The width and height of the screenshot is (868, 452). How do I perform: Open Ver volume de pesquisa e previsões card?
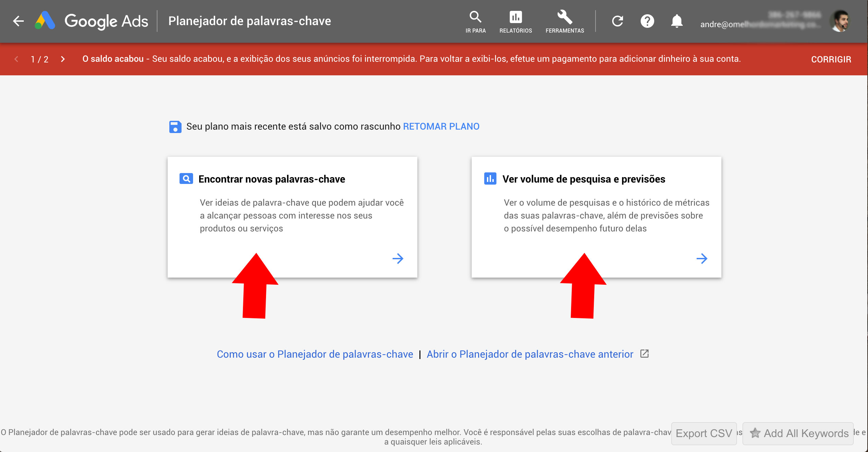584,179
